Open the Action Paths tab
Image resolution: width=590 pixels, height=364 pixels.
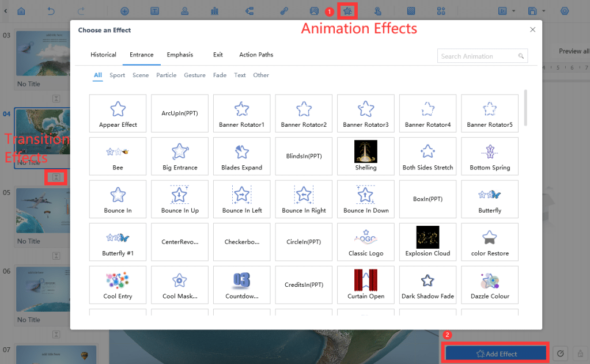tap(256, 54)
